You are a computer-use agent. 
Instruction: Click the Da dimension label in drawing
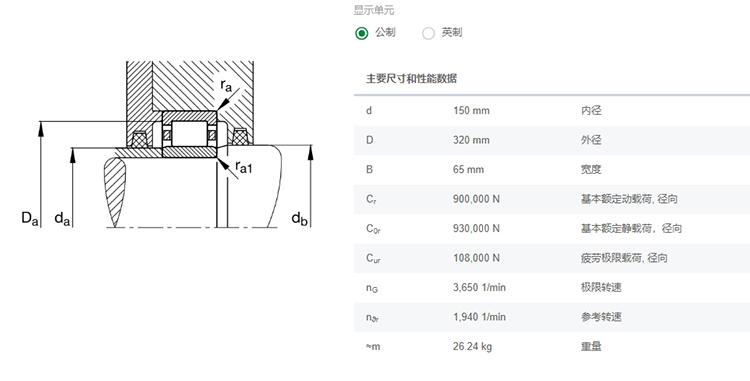click(x=29, y=218)
